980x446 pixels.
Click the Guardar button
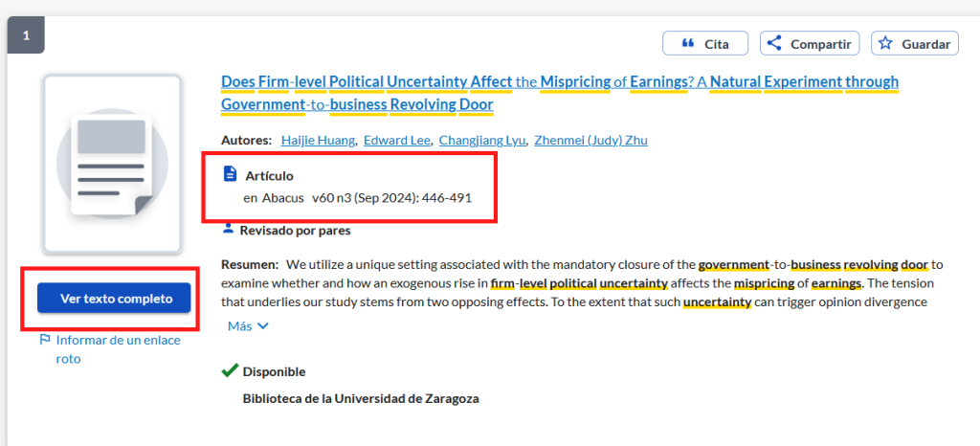coord(915,44)
